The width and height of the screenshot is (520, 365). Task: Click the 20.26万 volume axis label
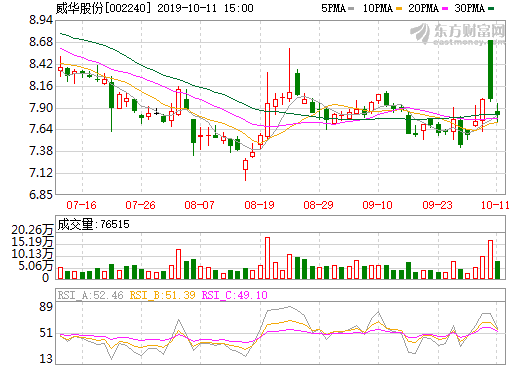click(32, 230)
